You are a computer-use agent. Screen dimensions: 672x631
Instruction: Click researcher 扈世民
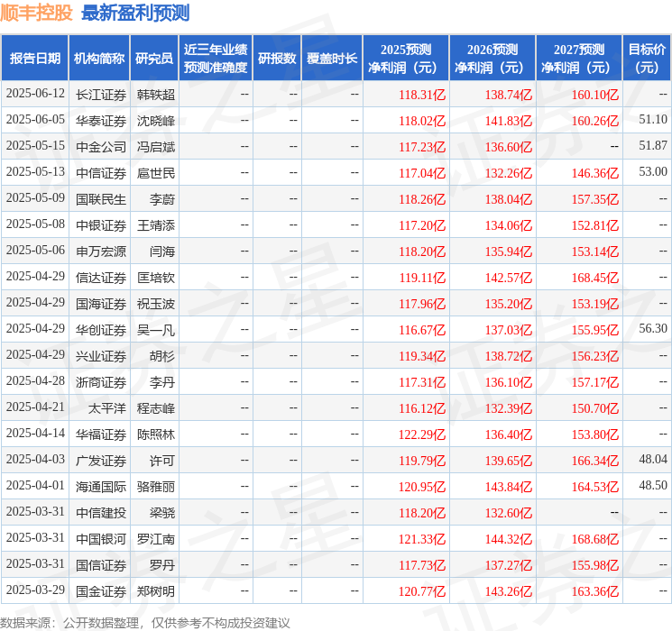[156, 173]
